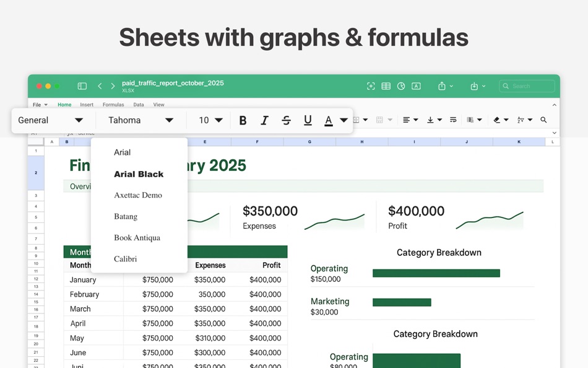Click the clock history icon in titlebar
Image resolution: width=588 pixels, height=368 pixels.
click(400, 86)
